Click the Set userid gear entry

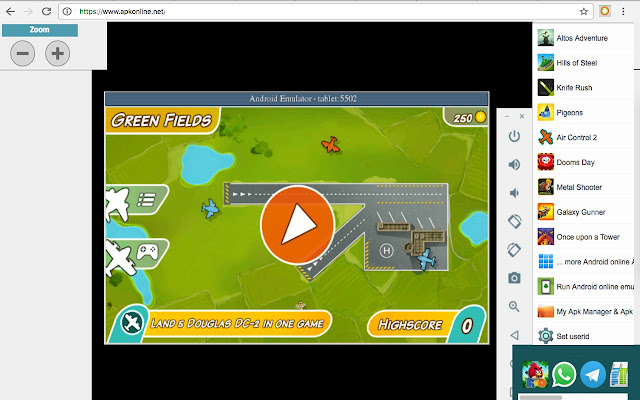[584, 336]
